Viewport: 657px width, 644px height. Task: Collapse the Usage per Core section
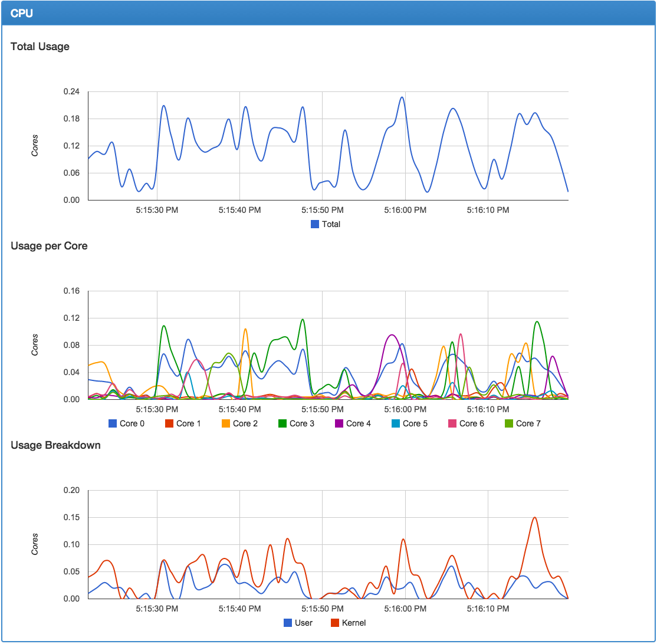47,246
